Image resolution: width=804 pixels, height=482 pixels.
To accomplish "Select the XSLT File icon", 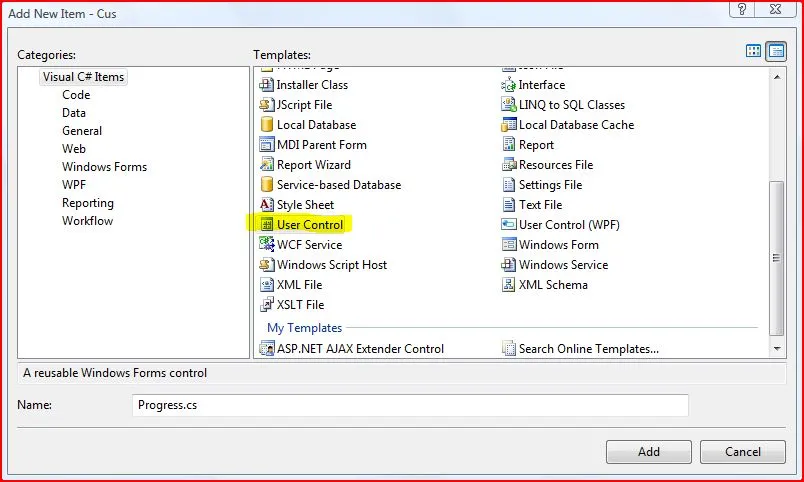I will (x=267, y=305).
